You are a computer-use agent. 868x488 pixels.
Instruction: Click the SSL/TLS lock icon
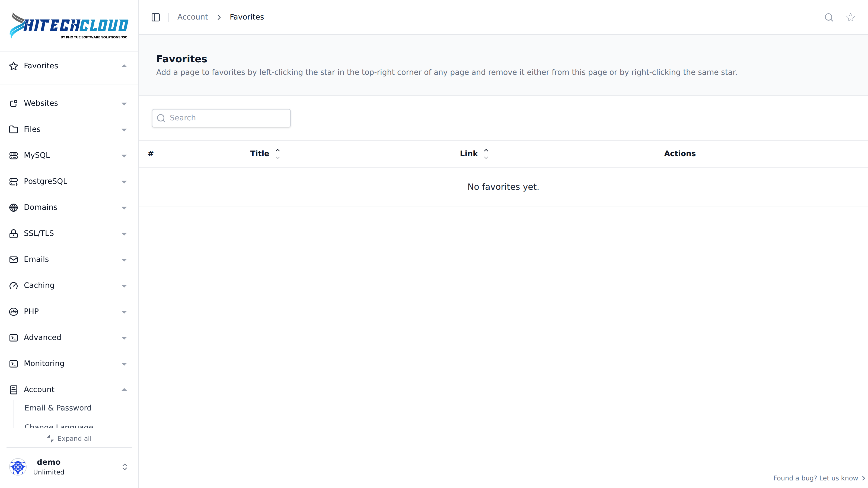pos(14,233)
